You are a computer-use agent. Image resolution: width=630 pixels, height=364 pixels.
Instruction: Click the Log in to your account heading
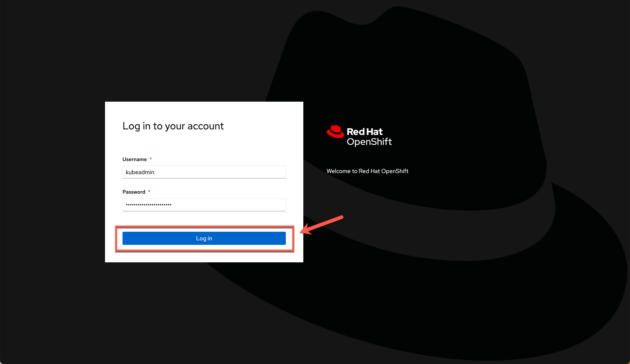[x=173, y=126]
